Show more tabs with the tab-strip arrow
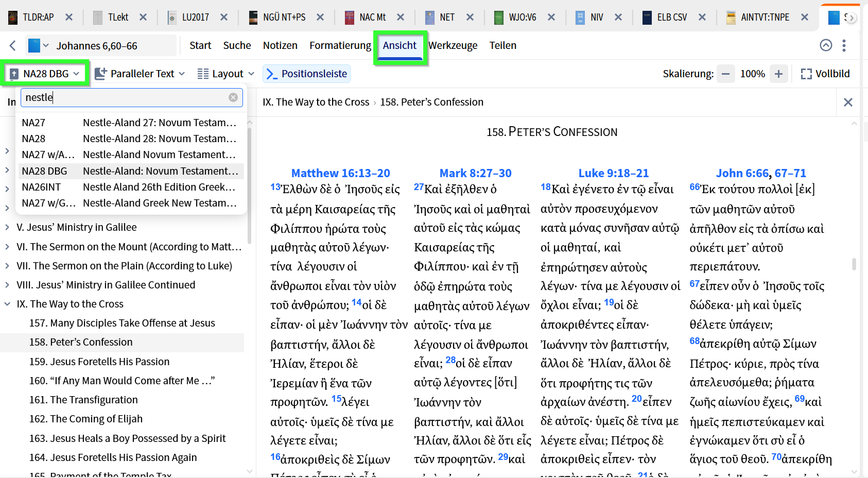 pos(852,18)
